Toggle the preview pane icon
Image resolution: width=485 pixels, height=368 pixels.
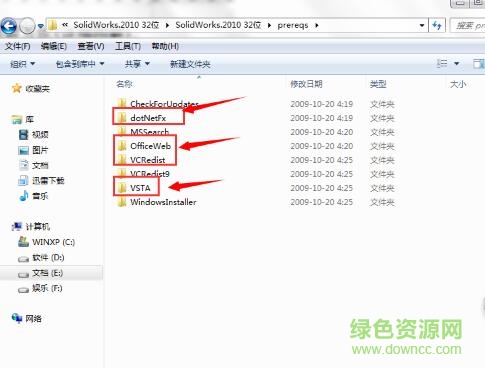point(479,63)
